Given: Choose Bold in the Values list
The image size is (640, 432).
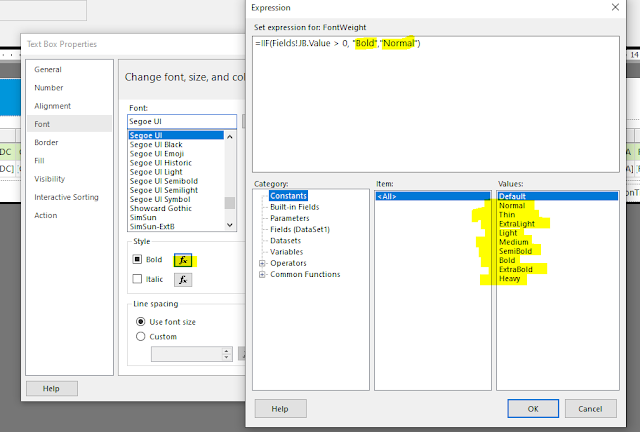Looking at the screenshot, I should 507,261.
